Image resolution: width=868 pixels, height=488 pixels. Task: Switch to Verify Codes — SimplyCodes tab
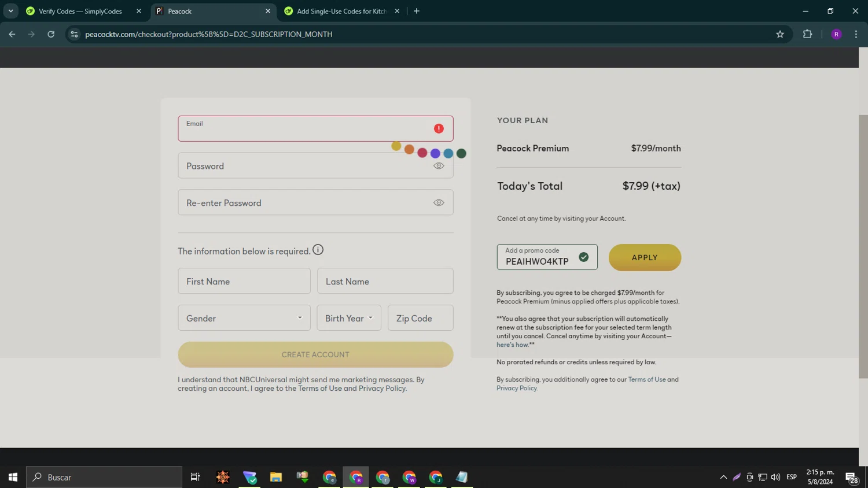(80, 11)
